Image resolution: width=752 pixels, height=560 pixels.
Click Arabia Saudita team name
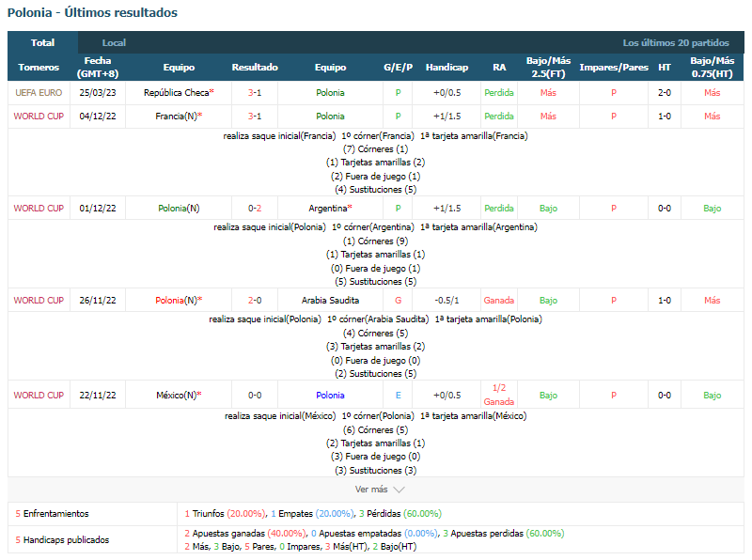tap(330, 300)
